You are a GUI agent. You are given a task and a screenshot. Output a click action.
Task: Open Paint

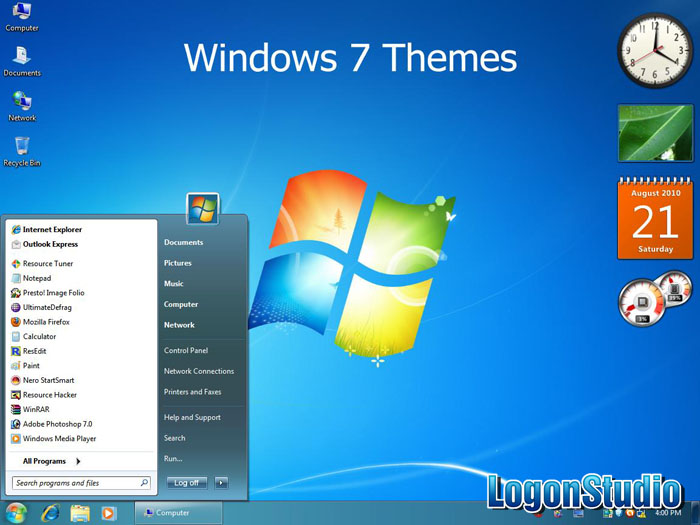(x=25, y=366)
